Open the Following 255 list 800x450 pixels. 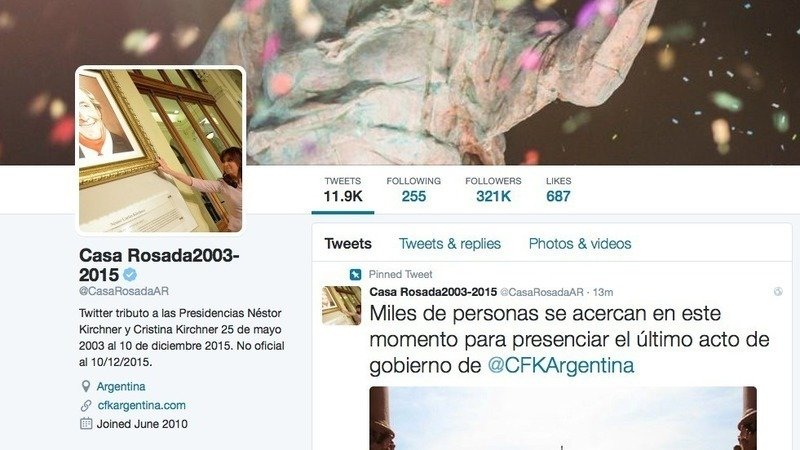click(413, 190)
